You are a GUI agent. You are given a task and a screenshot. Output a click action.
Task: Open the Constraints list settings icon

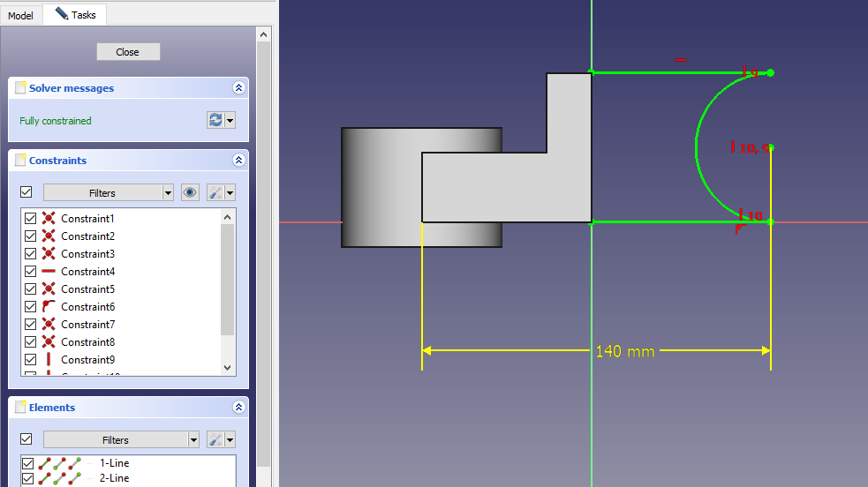click(x=215, y=192)
